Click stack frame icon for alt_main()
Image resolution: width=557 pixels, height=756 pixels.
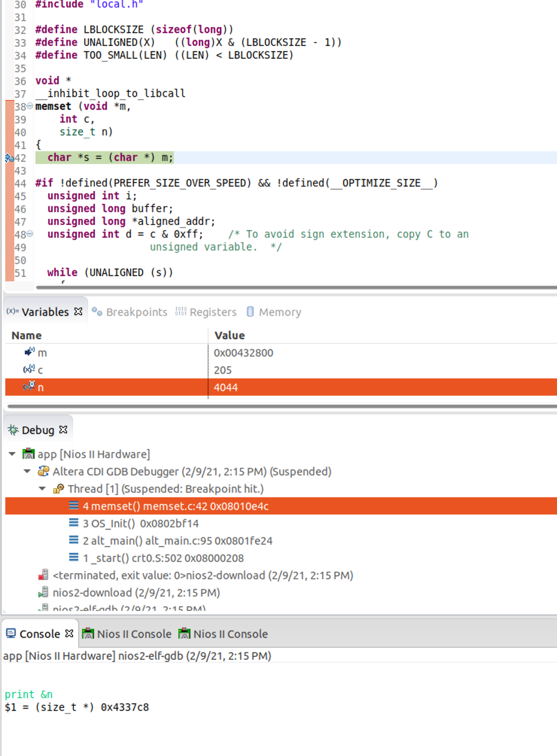[x=74, y=540]
